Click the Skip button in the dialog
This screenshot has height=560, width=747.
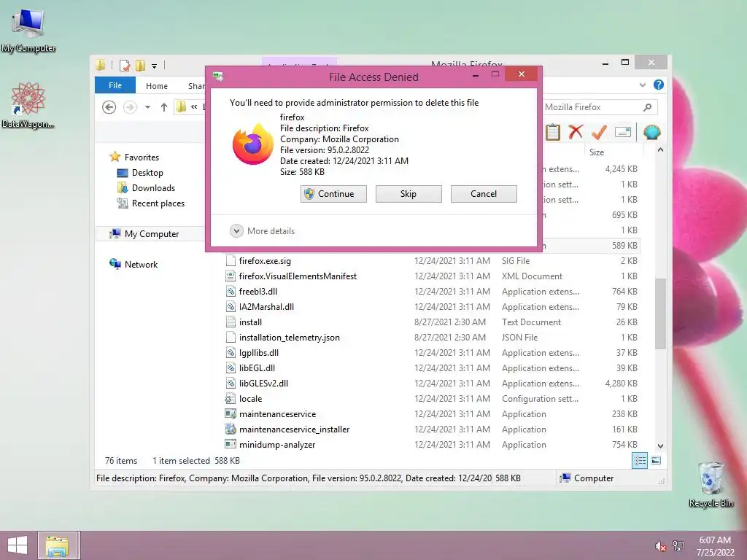[x=409, y=194]
